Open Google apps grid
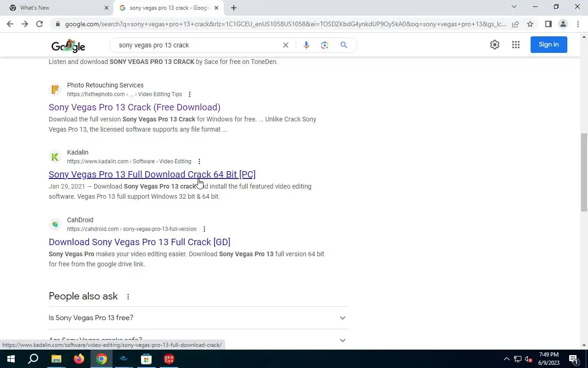 [x=516, y=45]
